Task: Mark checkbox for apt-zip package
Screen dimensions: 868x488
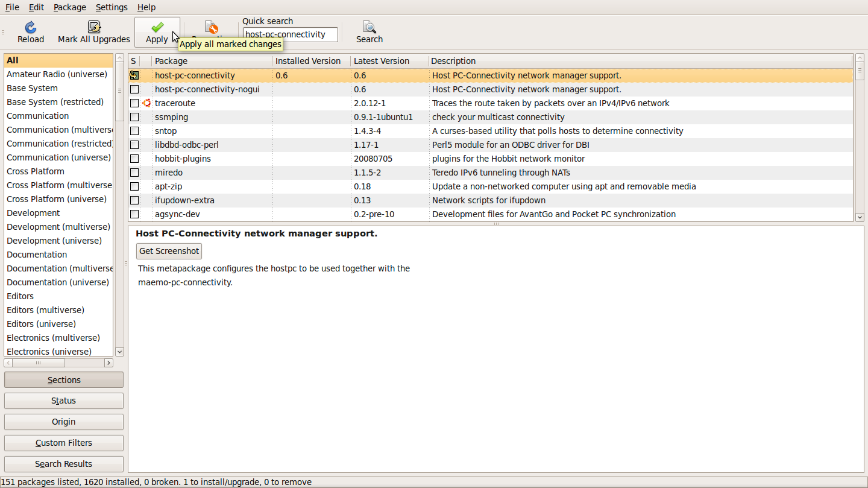Action: [x=134, y=186]
